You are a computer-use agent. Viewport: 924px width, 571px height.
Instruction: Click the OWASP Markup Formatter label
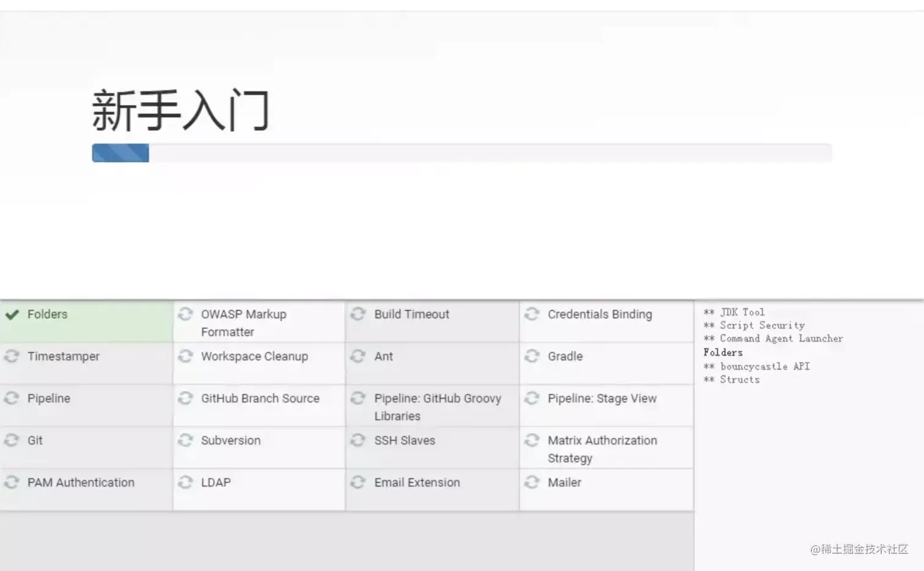[x=244, y=323]
